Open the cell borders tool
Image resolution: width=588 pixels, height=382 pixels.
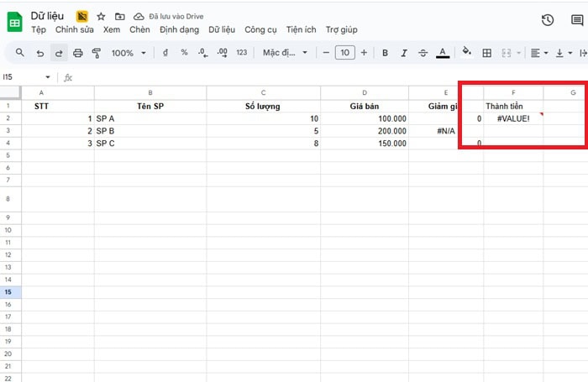pos(486,53)
